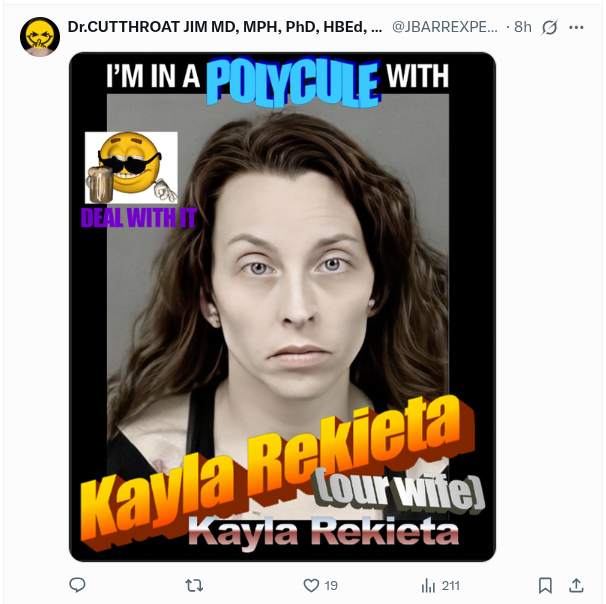Open the Grok explain-post icon
606x604 pixels.
(549, 27)
